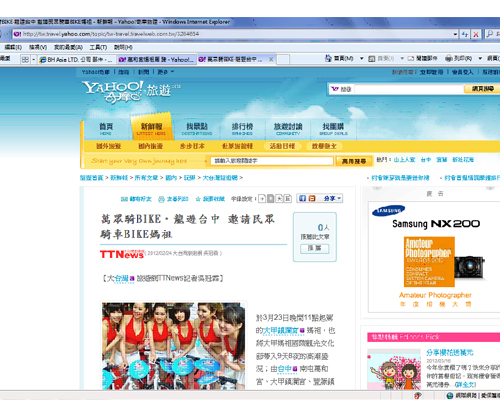The width and height of the screenshot is (500, 400).
Task: Click the article photo of girls on bikes
Action: (173, 346)
